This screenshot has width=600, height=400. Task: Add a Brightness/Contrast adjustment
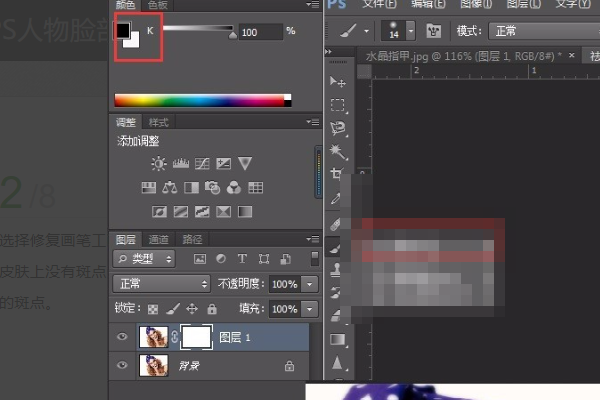(x=159, y=163)
